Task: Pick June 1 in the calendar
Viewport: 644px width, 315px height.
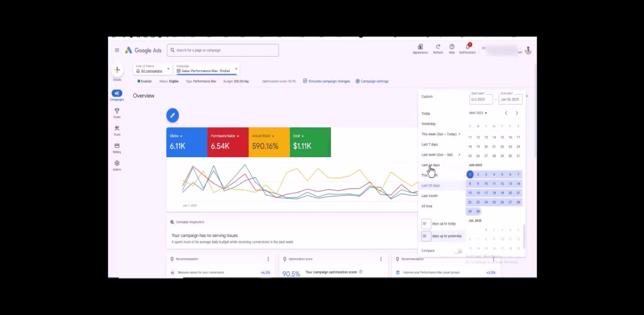Action: click(470, 175)
